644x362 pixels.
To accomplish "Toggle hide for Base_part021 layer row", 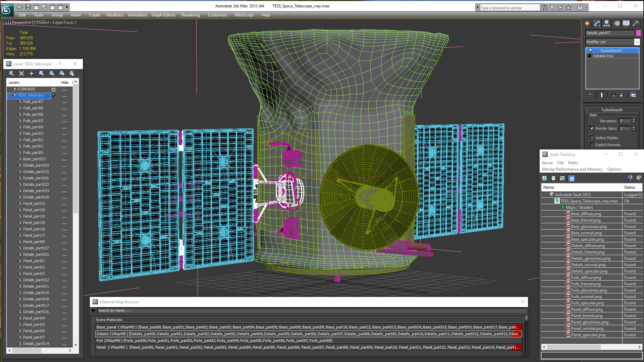I will [64, 159].
